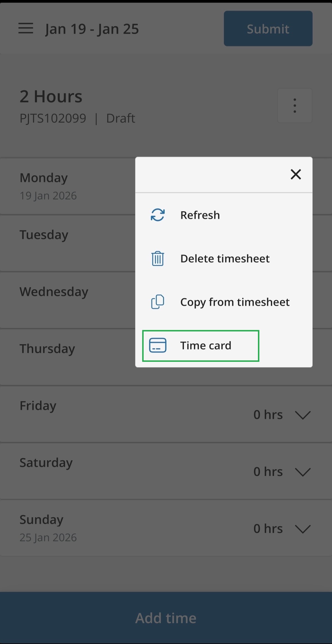Select the Tuesday row
Viewport: 332px width, 644px height.
68,243
